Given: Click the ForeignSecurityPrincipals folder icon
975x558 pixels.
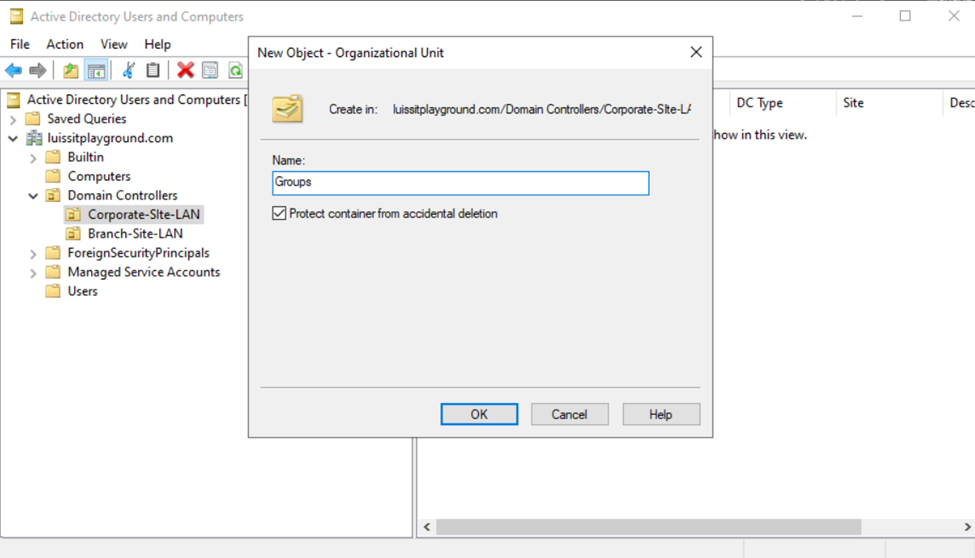Looking at the screenshot, I should (53, 253).
